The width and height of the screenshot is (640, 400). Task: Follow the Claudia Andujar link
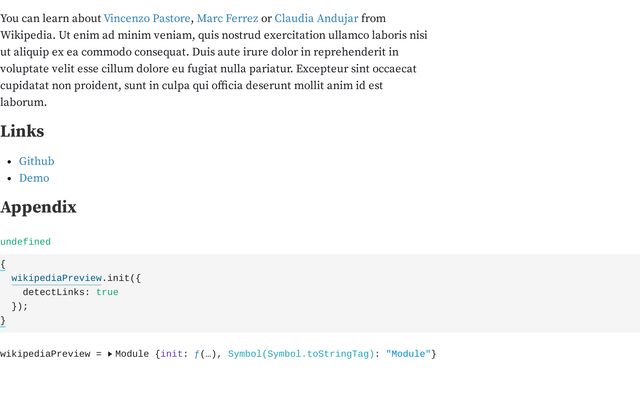pyautogui.click(x=316, y=19)
